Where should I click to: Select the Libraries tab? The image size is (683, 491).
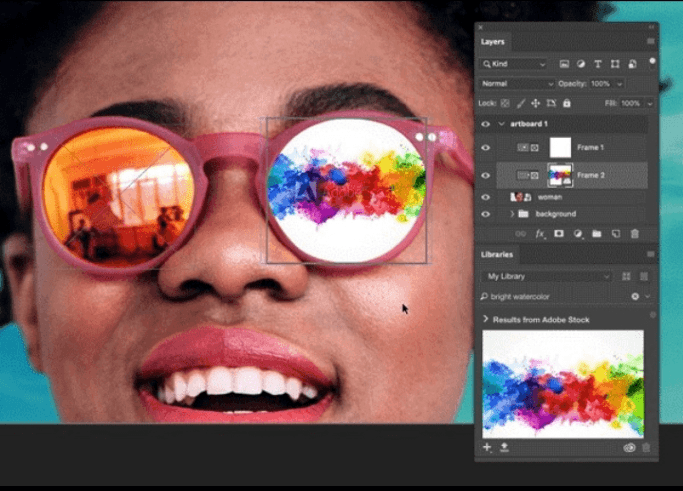(497, 254)
